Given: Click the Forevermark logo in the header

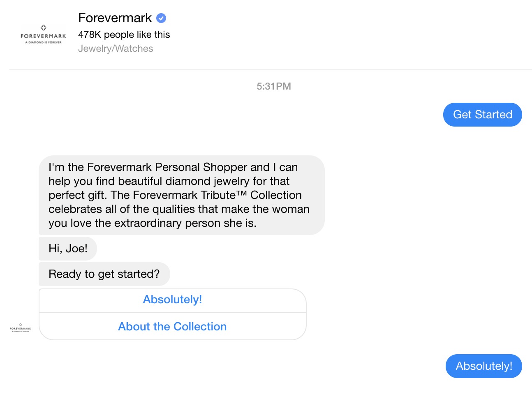Looking at the screenshot, I should pos(43,36).
